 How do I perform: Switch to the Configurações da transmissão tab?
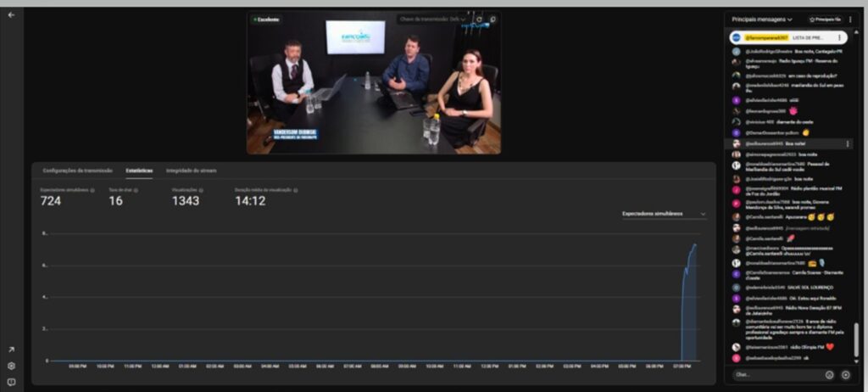(x=77, y=171)
